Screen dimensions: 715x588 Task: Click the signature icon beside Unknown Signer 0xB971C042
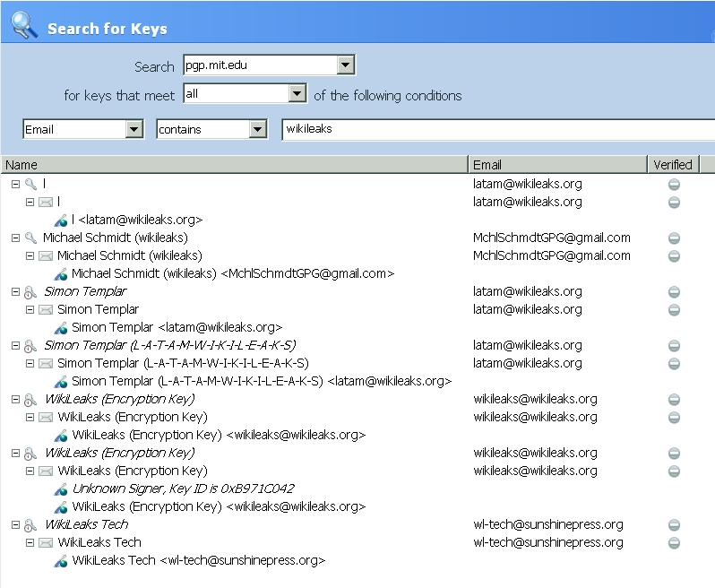pos(61,489)
